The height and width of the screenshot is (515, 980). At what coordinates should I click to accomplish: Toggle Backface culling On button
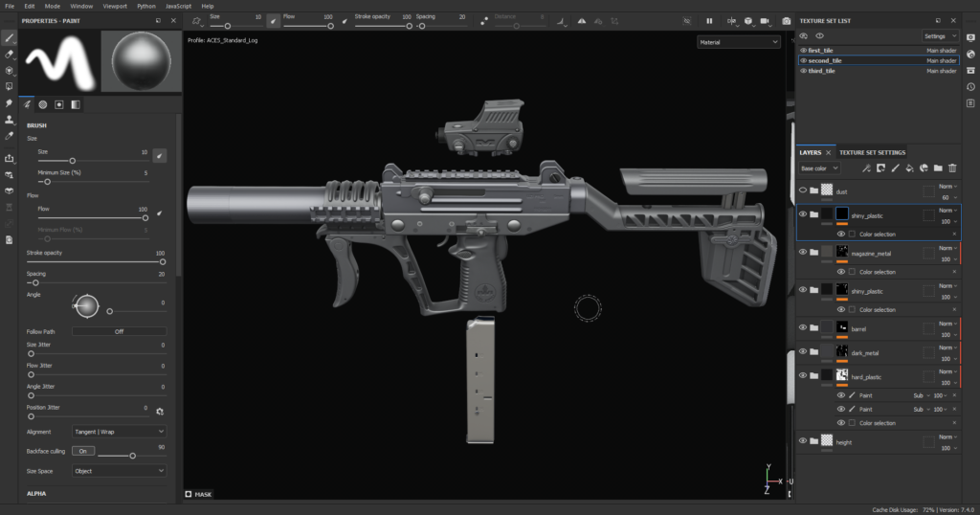pos(83,451)
